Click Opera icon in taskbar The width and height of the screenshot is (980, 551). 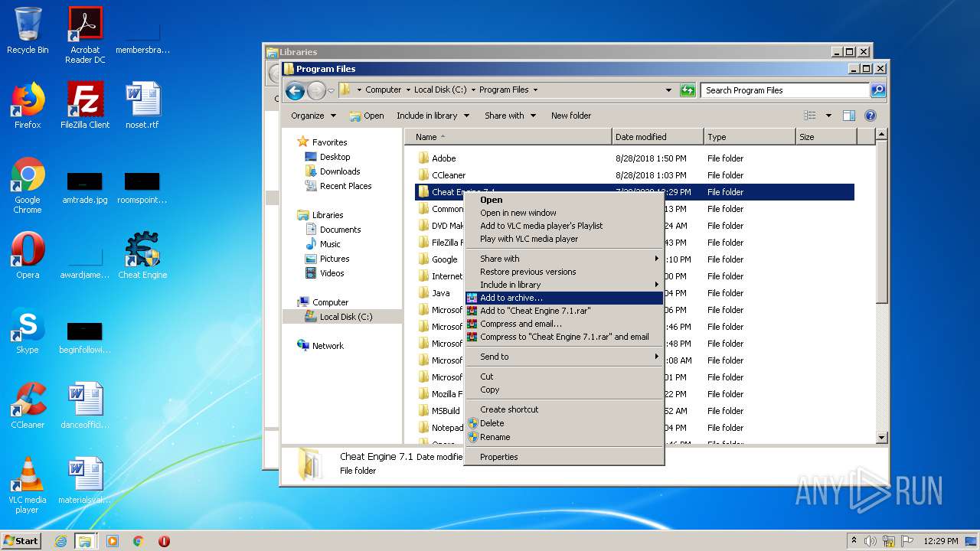click(164, 541)
